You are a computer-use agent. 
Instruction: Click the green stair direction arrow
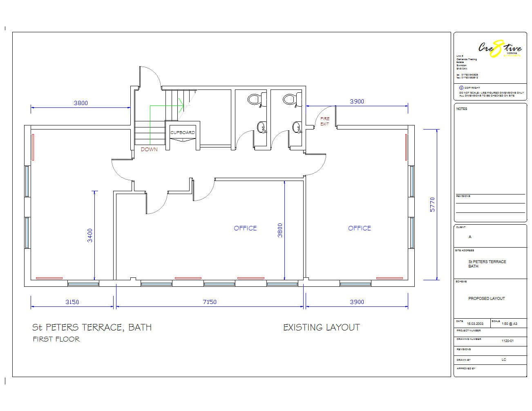[x=179, y=105]
